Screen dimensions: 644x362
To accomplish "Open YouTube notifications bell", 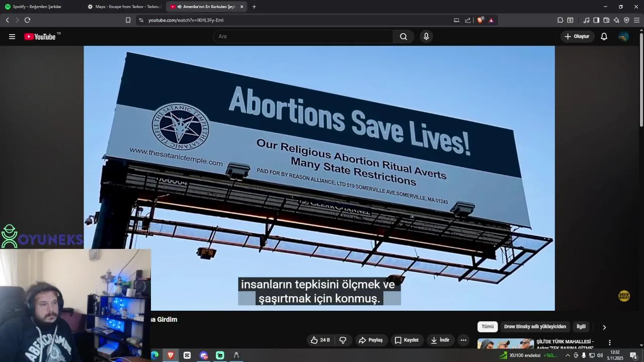I will tap(604, 37).
